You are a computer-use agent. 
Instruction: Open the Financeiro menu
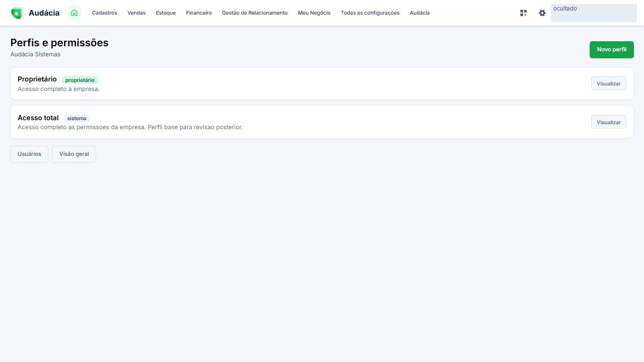(x=199, y=13)
